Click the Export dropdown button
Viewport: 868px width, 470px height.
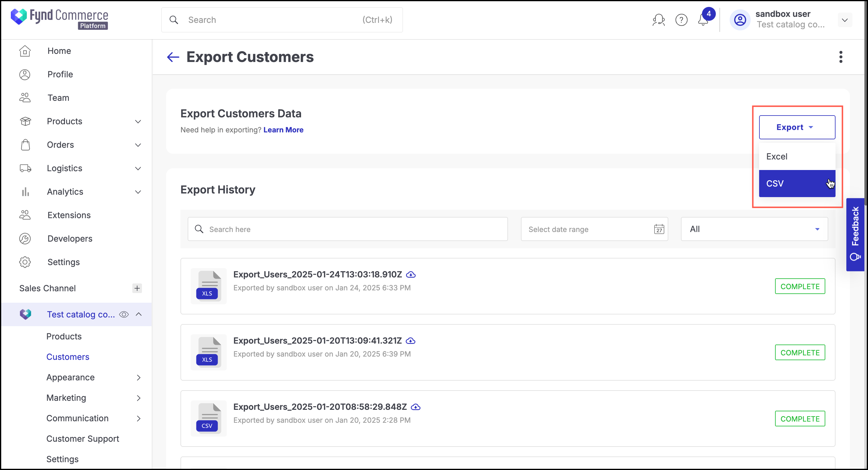coord(797,128)
